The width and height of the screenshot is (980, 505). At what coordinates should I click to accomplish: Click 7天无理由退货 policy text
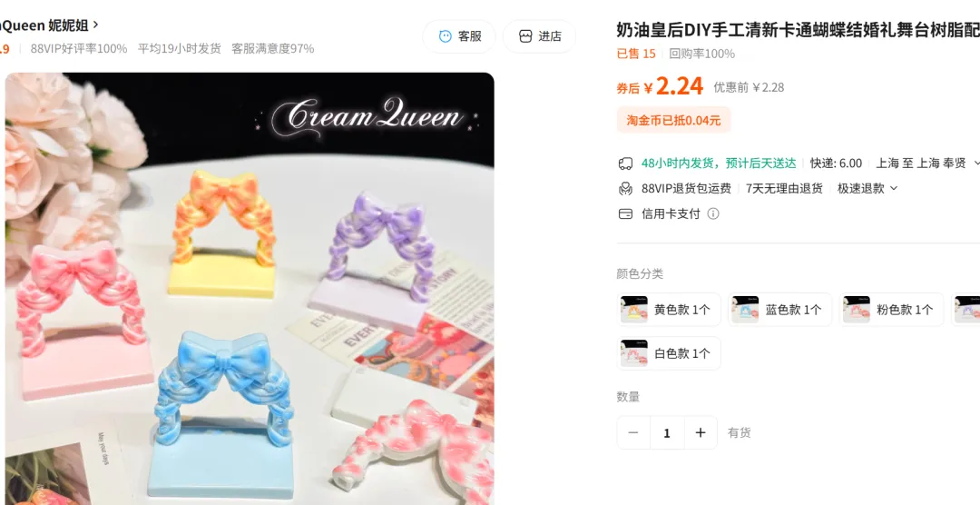click(784, 188)
